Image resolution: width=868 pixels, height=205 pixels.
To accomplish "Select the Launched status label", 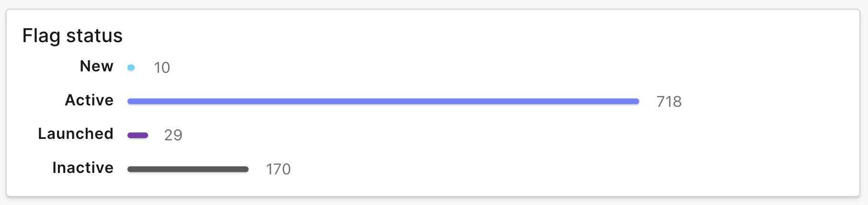I will pos(76,134).
